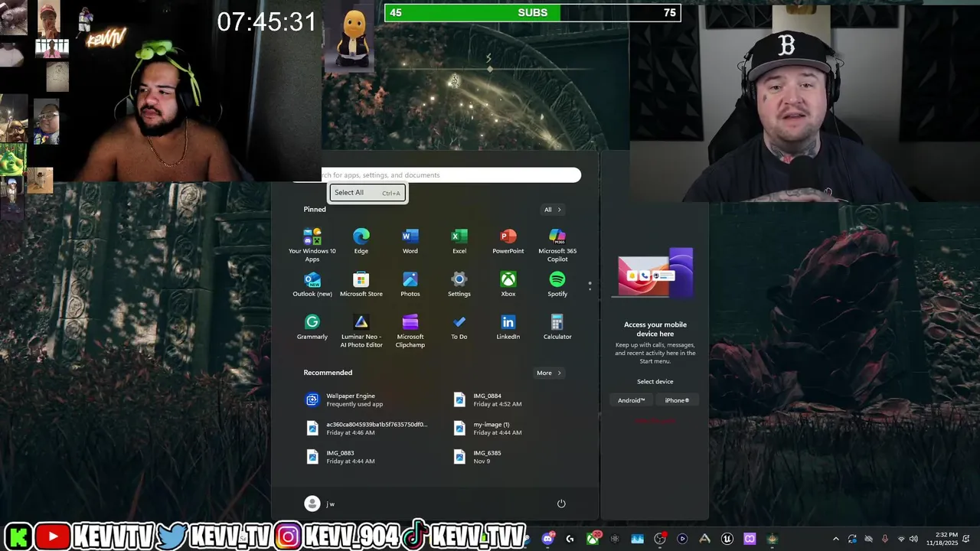Open Wallpaper Engine recommended app
This screenshot has width=980, height=551.
click(367, 399)
